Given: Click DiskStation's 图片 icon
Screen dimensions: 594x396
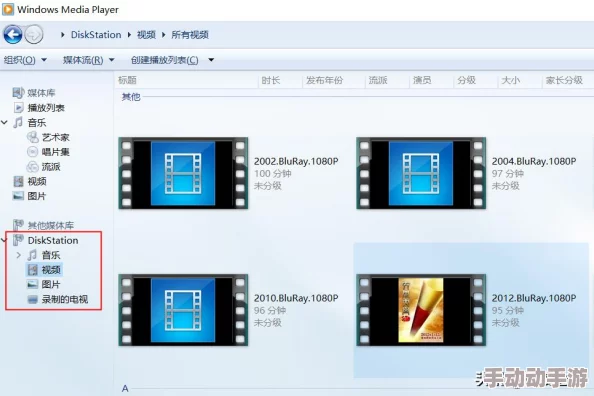Looking at the screenshot, I should point(33,284).
